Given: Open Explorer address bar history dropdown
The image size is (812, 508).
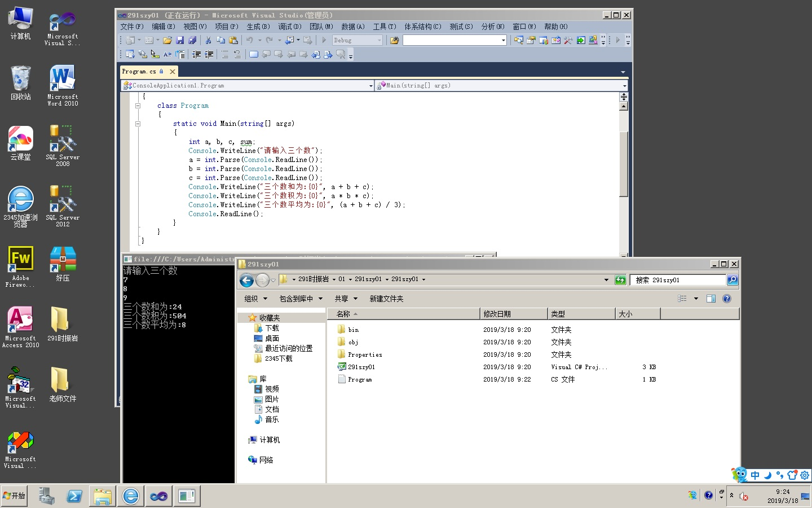Looking at the screenshot, I should tap(606, 280).
